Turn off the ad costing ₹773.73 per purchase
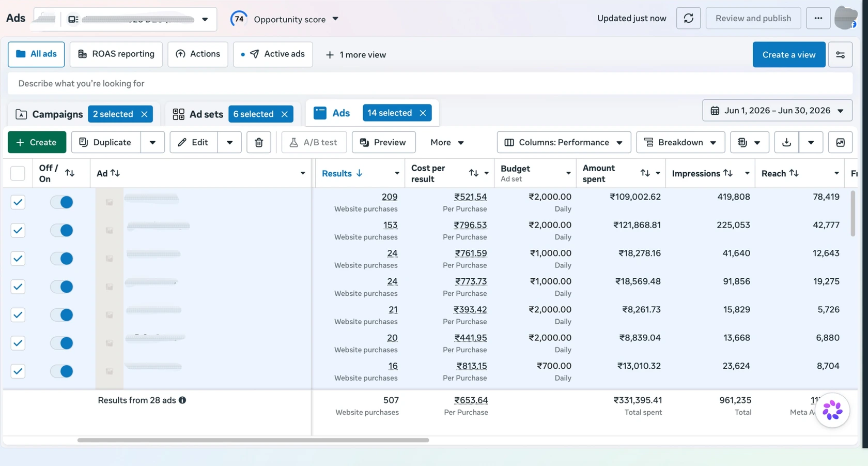 (x=61, y=287)
